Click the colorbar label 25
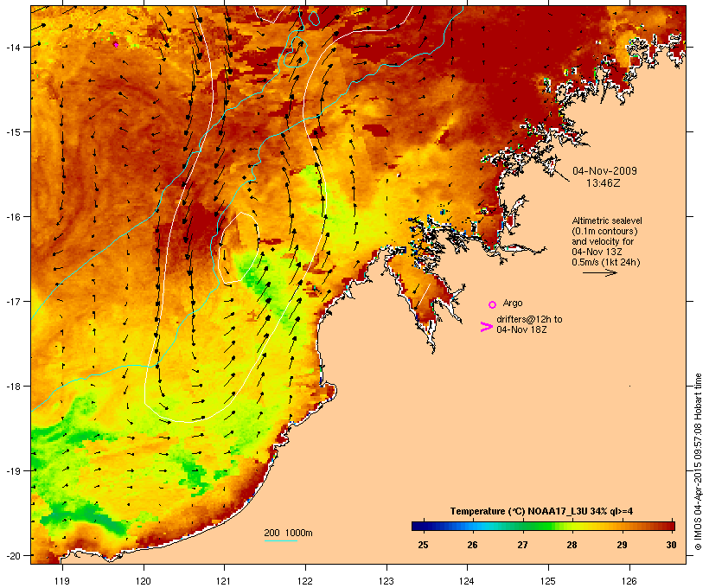Screen dimensions: 709x588 click(423, 545)
